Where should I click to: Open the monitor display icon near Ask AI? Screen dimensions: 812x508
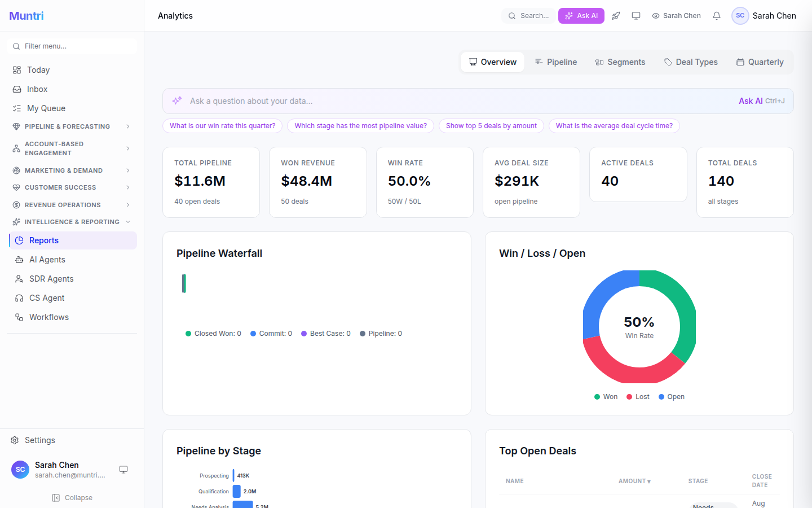click(x=636, y=15)
